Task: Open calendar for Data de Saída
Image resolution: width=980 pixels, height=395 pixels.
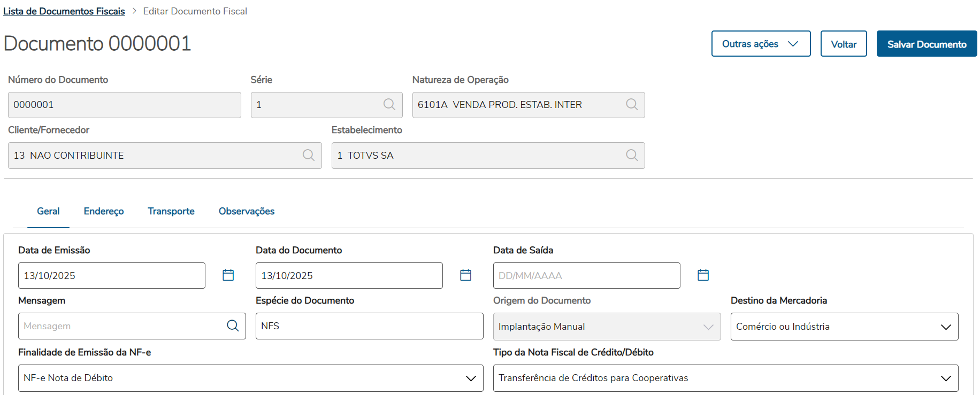Action: coord(703,275)
